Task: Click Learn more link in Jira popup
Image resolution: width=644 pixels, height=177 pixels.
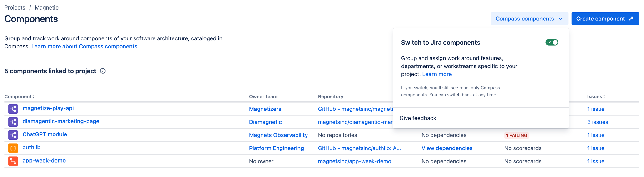Action: [x=437, y=74]
